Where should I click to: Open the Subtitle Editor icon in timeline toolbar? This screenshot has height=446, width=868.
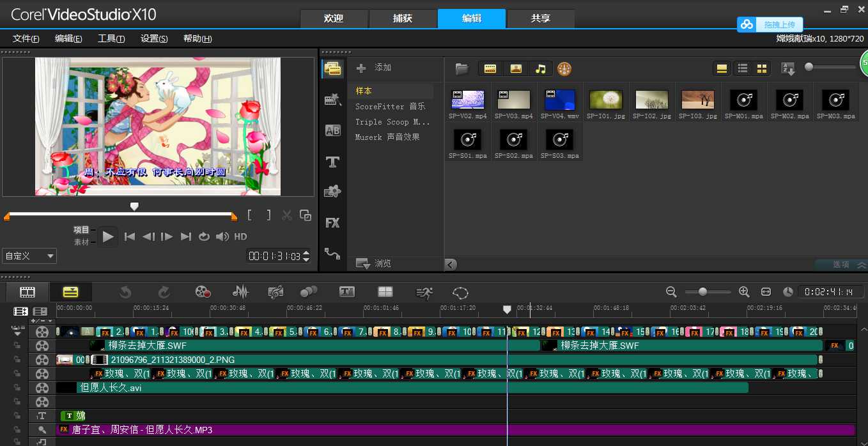pyautogui.click(x=347, y=292)
